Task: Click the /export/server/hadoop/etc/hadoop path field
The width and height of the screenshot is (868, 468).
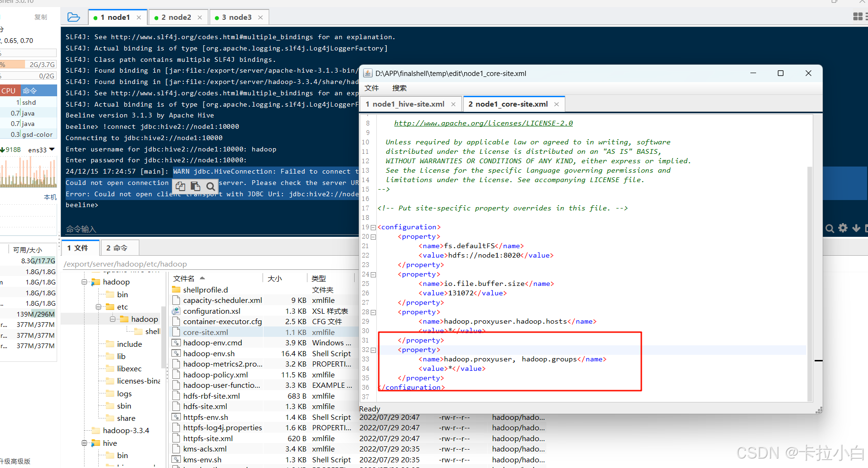Action: (210, 264)
